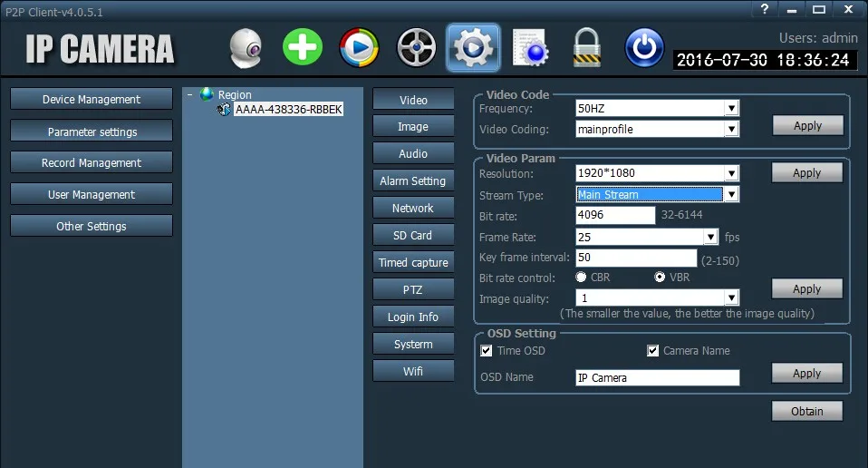
Task: Expand the Frame Rate dropdown arrow
Action: [x=710, y=237]
